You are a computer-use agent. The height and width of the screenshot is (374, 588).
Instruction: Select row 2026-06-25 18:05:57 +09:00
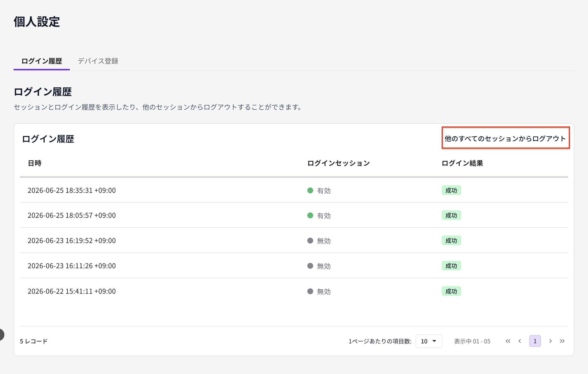coord(294,215)
